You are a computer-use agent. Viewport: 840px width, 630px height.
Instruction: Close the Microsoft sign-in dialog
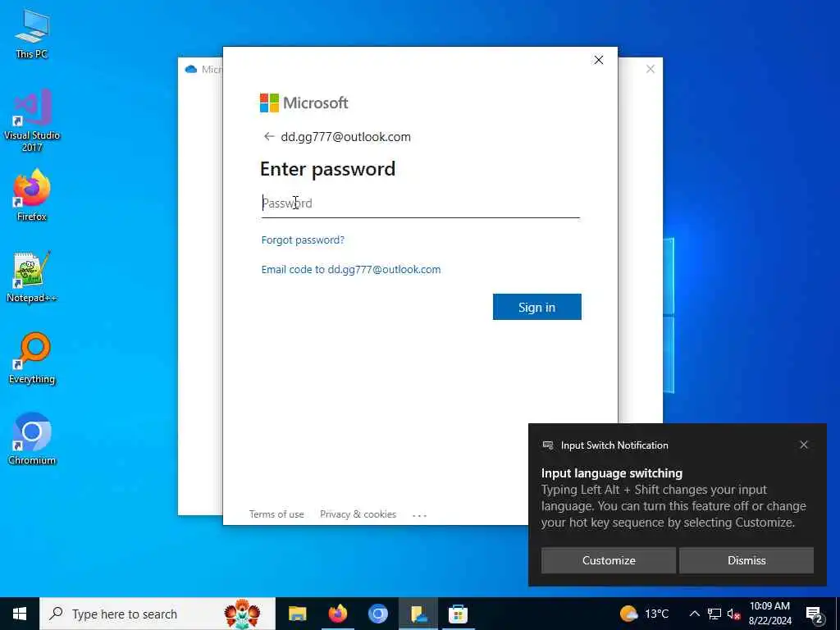(x=598, y=60)
